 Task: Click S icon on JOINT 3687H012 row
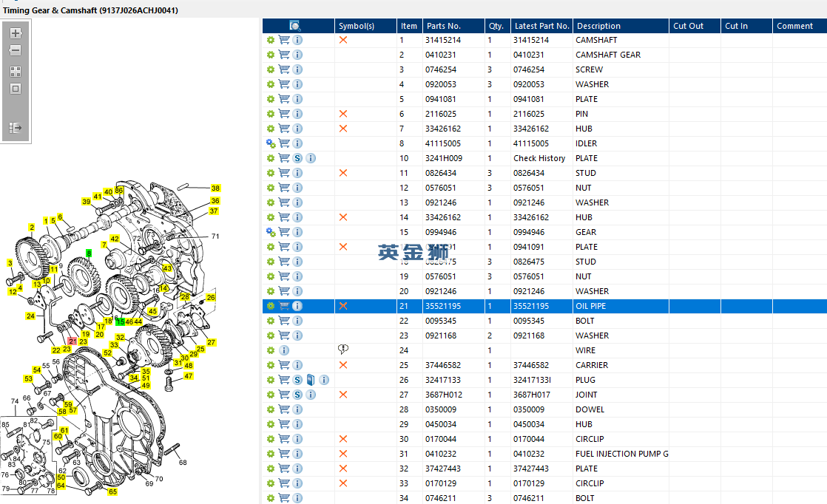(297, 395)
